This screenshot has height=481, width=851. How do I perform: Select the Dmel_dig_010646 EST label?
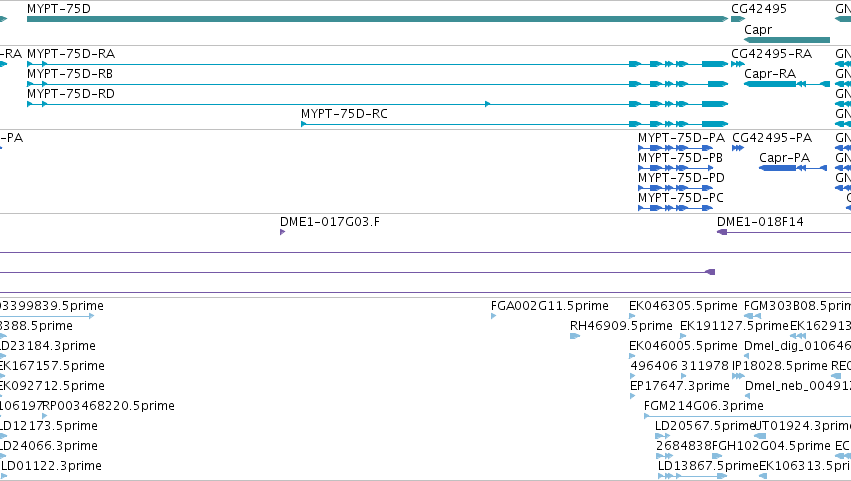(x=797, y=346)
